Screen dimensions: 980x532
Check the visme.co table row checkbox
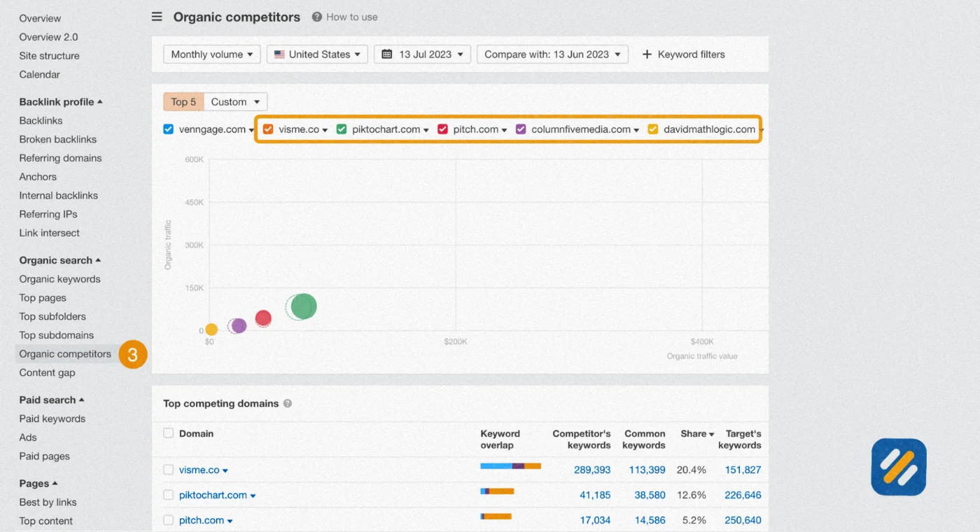click(x=168, y=470)
